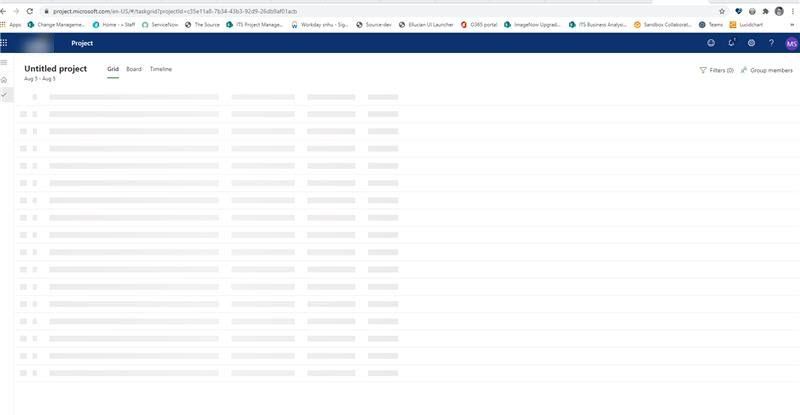
Task: Show more bookmarks overflow chevron
Action: tap(792, 25)
